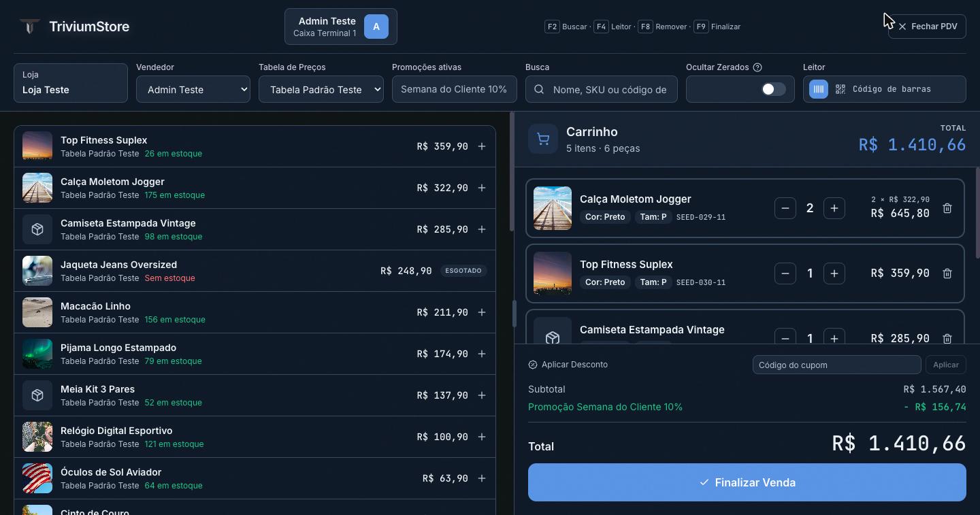Open the Vendedor dropdown
Image resolution: width=980 pixels, height=515 pixels.
[x=193, y=89]
